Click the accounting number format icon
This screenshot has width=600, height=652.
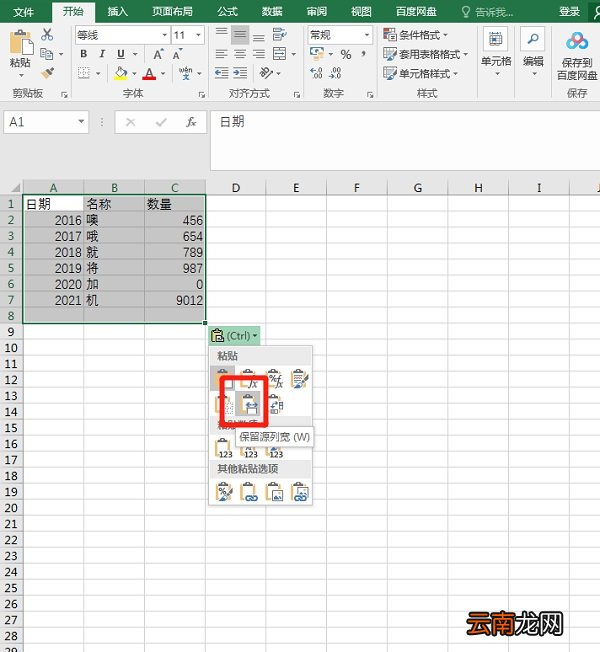coord(317,54)
